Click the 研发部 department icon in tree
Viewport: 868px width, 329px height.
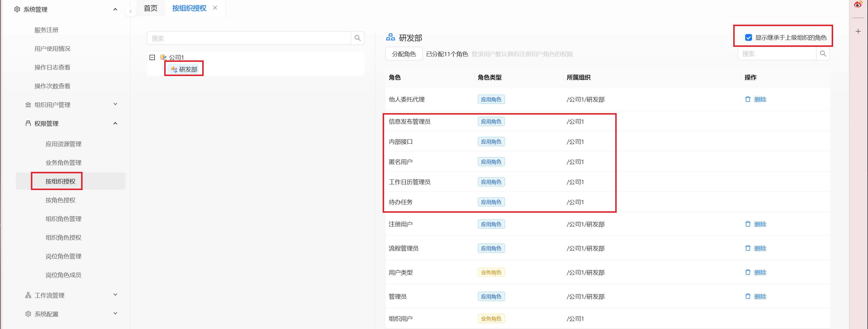click(x=174, y=69)
